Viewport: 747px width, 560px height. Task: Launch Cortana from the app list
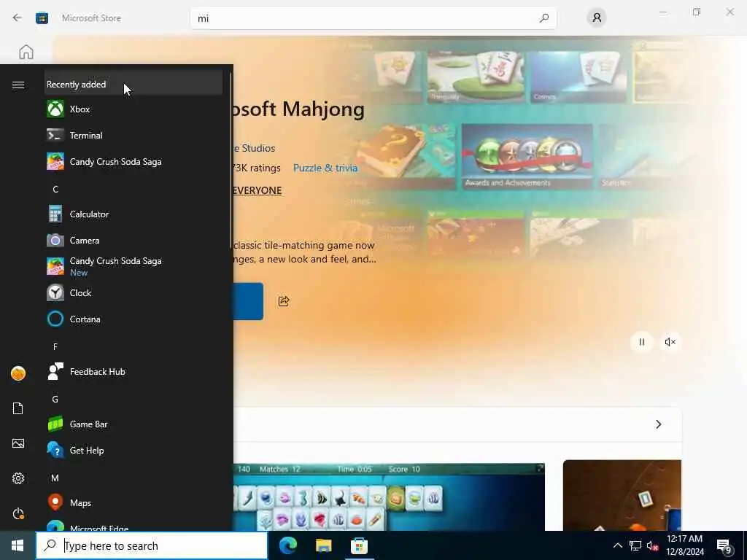coord(133,319)
